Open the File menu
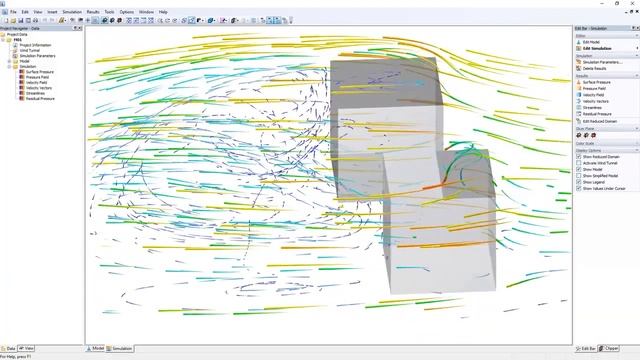Image resolution: width=640 pixels, height=360 pixels. pos(13,12)
